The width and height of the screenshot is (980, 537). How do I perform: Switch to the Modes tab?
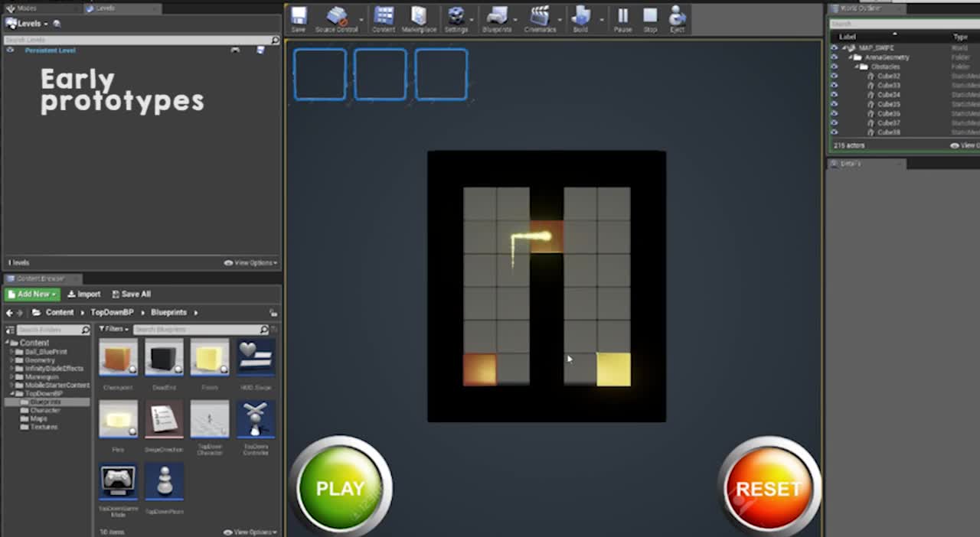[27, 8]
